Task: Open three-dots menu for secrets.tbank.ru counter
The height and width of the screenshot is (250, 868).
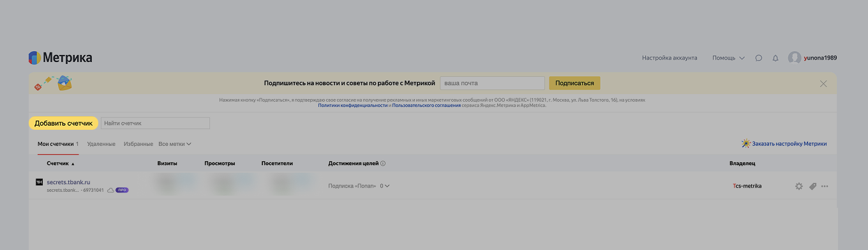Action: 825,186
